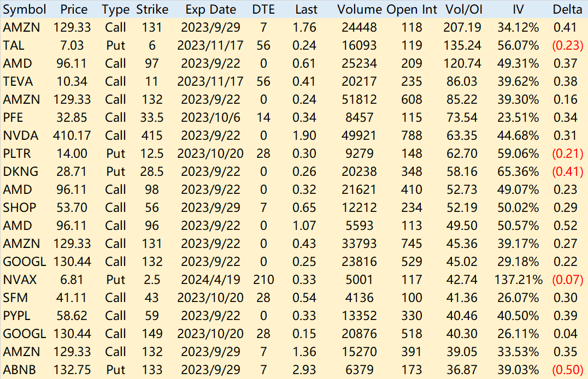Image resolution: width=588 pixels, height=379 pixels.
Task: Select the SFM symbol cell
Action: [x=15, y=298]
